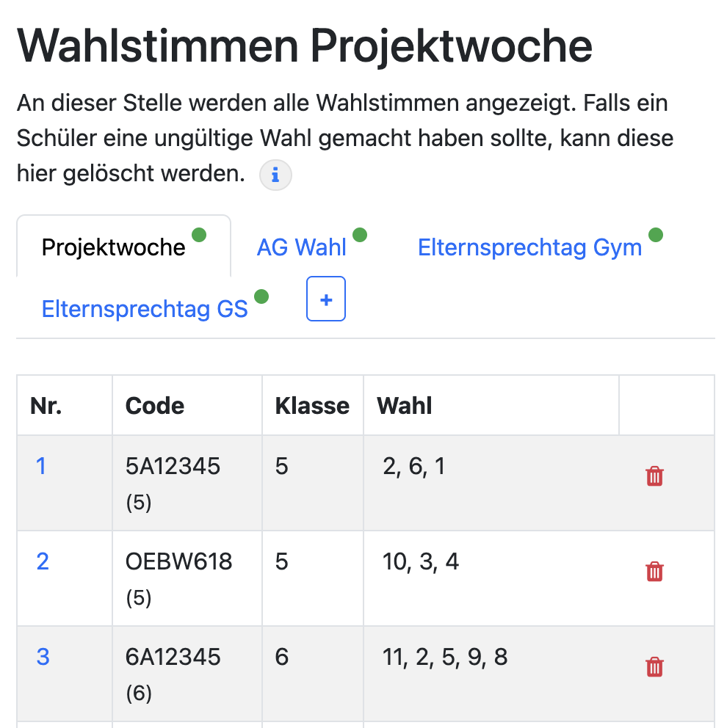Select the Elternsprechtag GS tab

pos(145,309)
